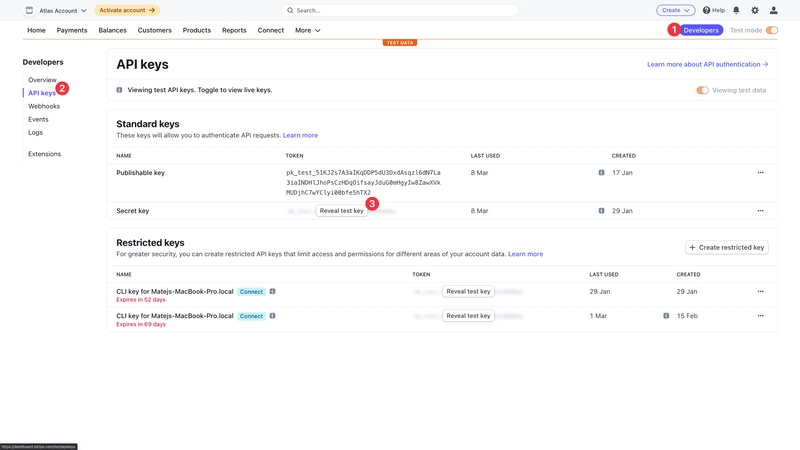Image resolution: width=800 pixels, height=450 pixels.
Task: Click the search magnifier icon
Action: click(290, 10)
